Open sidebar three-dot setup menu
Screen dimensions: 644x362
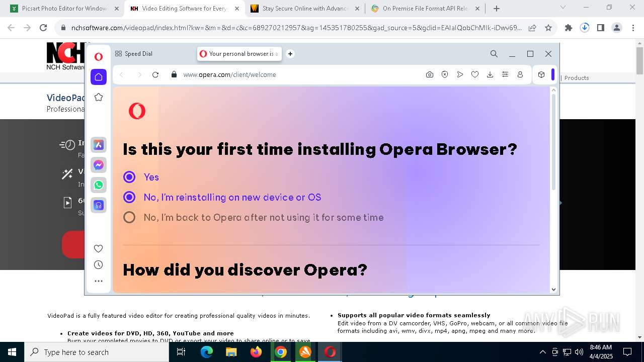(x=99, y=281)
